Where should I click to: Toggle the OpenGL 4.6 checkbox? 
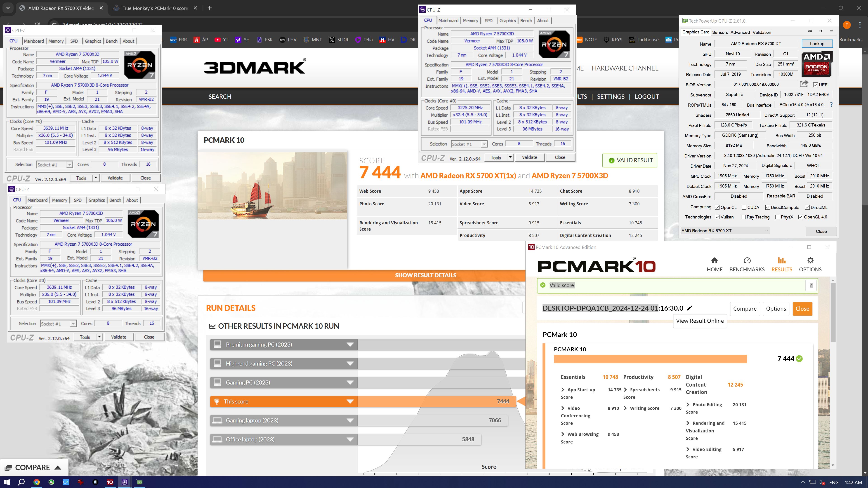801,217
